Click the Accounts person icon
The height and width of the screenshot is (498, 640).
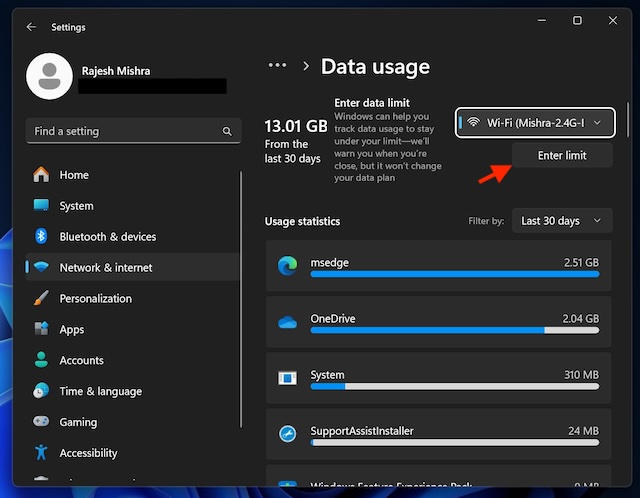point(41,360)
